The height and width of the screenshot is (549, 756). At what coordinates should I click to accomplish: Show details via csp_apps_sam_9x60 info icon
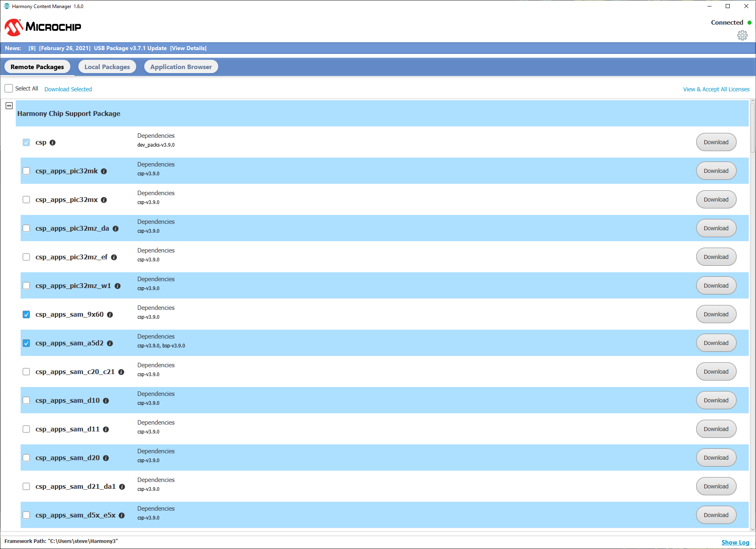pos(110,315)
